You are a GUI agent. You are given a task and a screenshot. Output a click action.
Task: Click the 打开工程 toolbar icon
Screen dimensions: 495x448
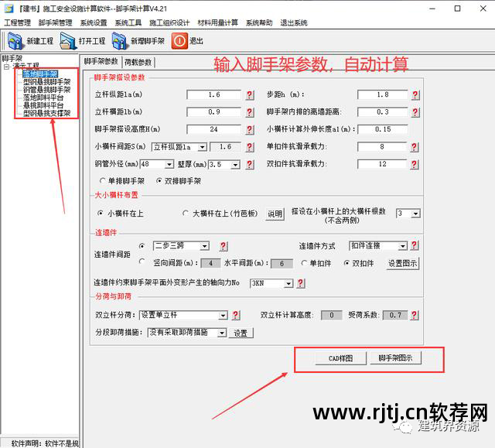[67, 41]
